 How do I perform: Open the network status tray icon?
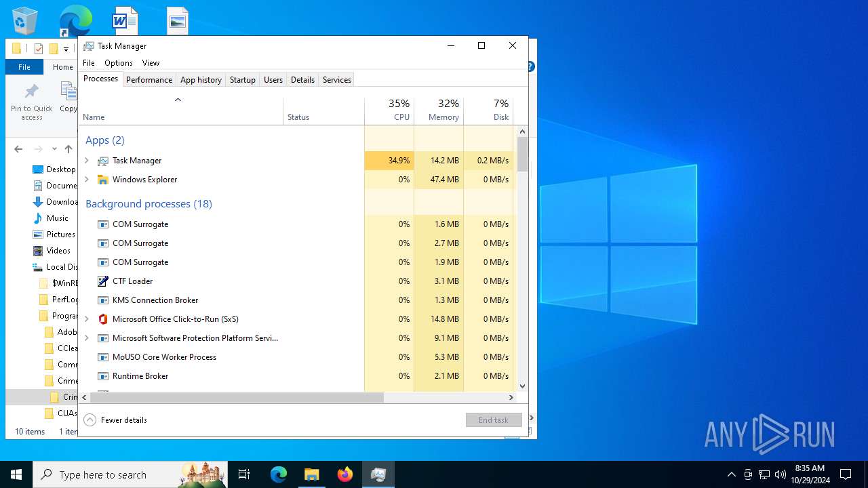click(x=764, y=474)
